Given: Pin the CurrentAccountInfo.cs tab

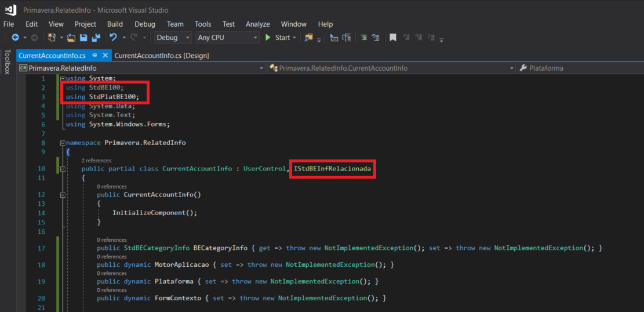Looking at the screenshot, I should (94, 55).
